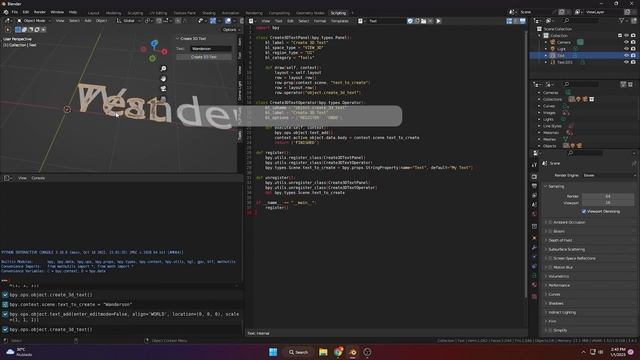
Task: Hide the Light object with its eye icon
Action: 626,49
